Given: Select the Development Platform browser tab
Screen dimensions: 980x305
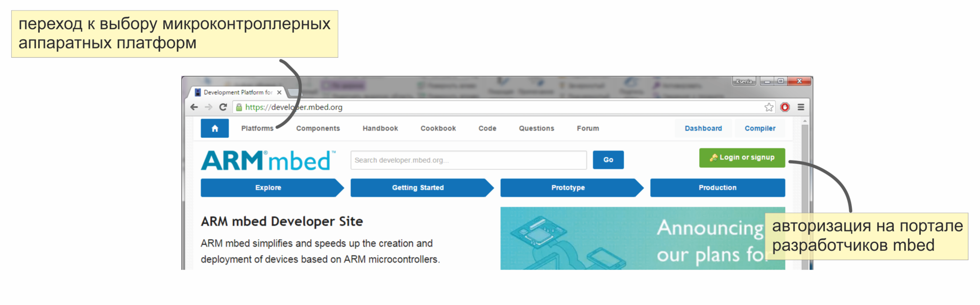Looking at the screenshot, I should pos(237,92).
